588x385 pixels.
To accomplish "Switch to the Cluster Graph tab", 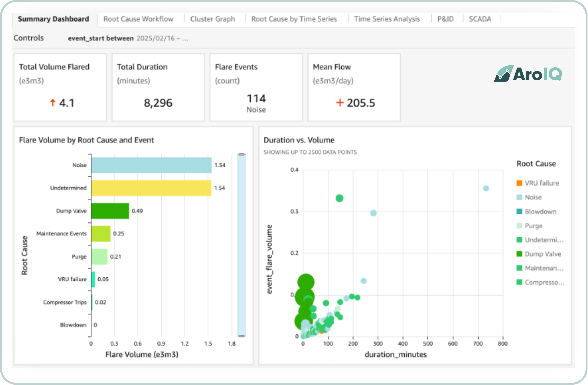I will tap(213, 19).
